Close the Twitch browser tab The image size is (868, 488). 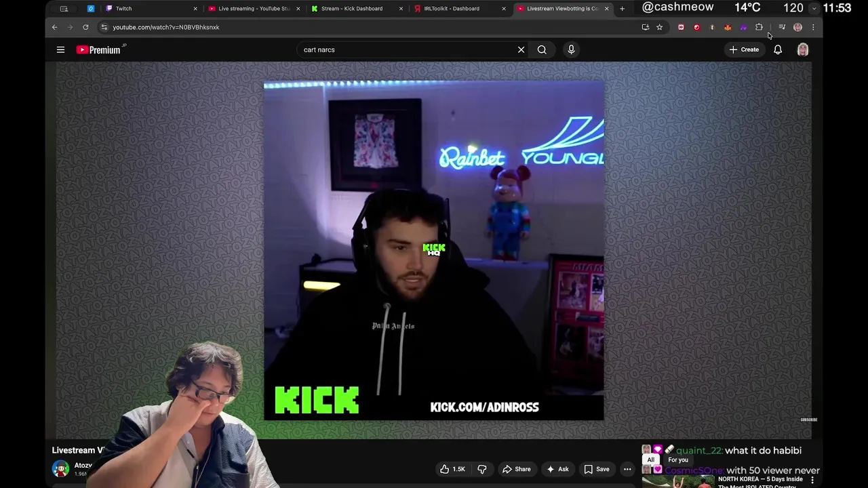[195, 9]
